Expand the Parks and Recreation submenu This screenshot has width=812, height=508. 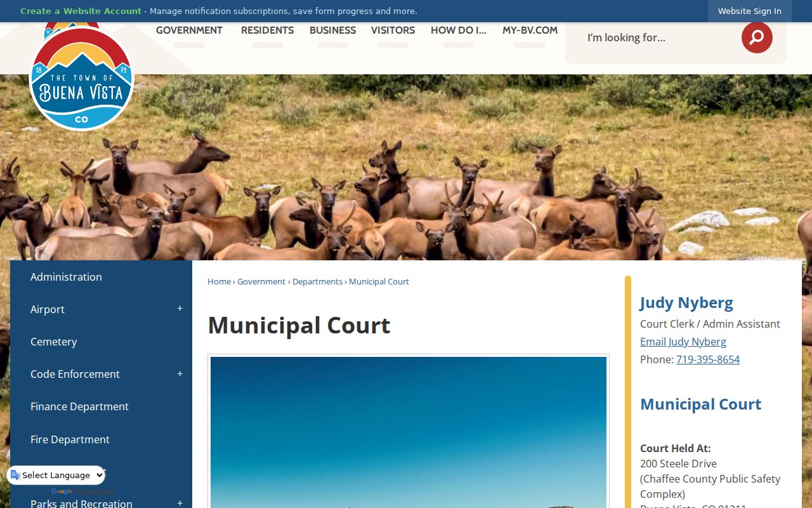180,504
